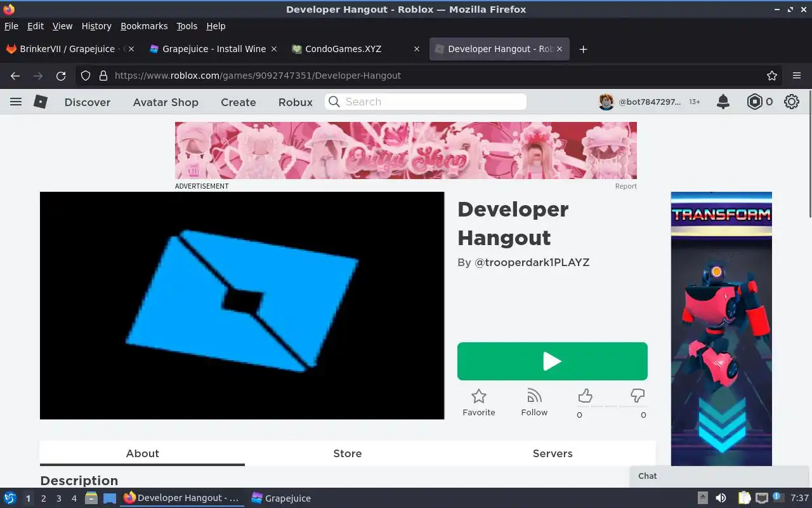Viewport: 812px width, 508px height.
Task: Expand the Chat panel
Action: click(x=720, y=476)
